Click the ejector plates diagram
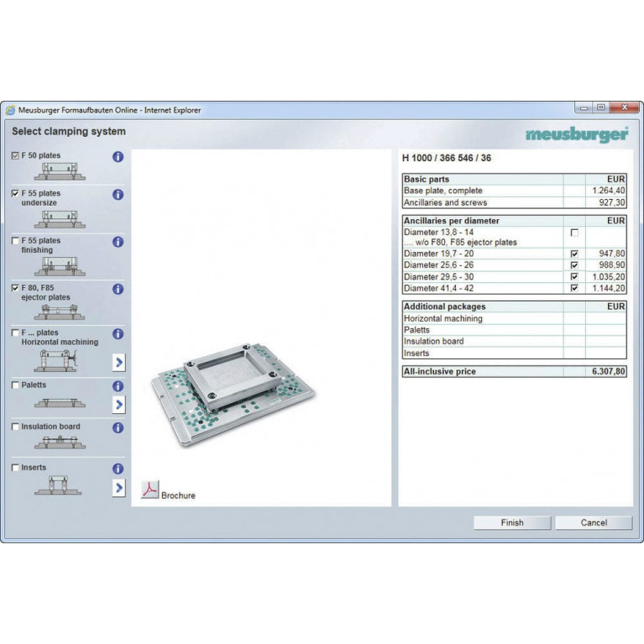644x644 pixels. click(60, 312)
